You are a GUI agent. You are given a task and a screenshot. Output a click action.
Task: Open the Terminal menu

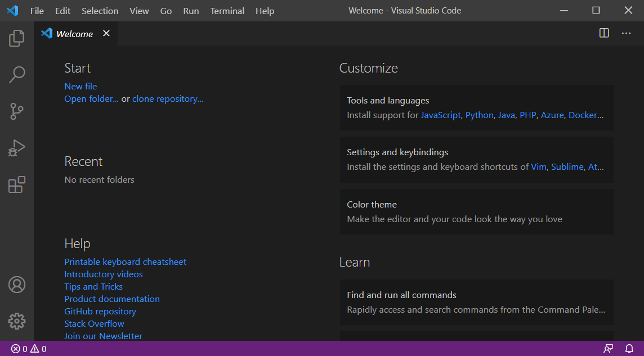(x=227, y=11)
